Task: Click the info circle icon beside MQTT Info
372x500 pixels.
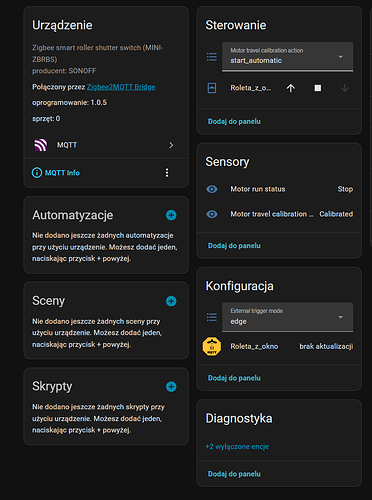Action: point(37,173)
